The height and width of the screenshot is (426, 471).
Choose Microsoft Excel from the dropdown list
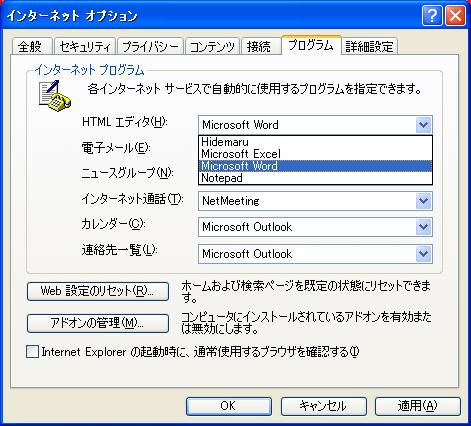[x=315, y=154]
